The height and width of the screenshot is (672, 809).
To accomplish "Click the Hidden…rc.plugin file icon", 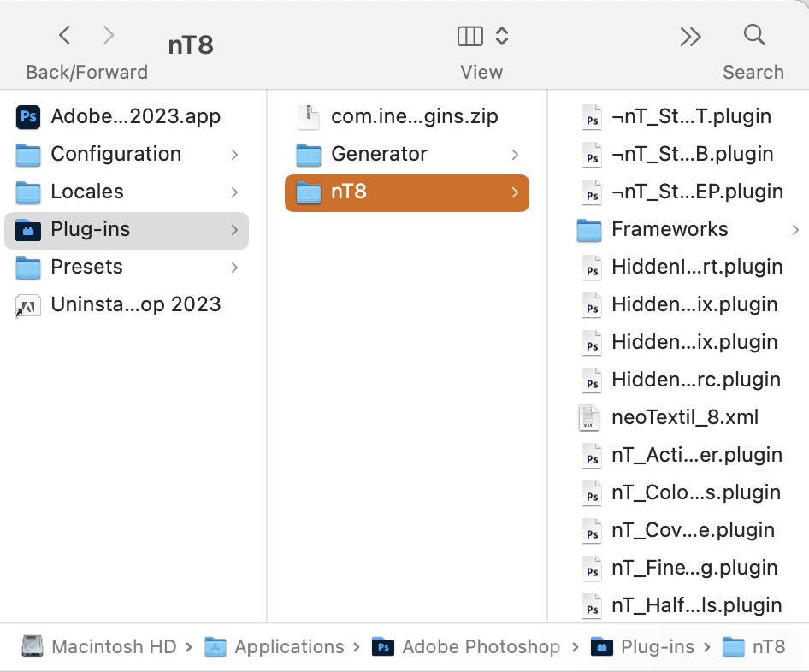I will click(x=591, y=380).
